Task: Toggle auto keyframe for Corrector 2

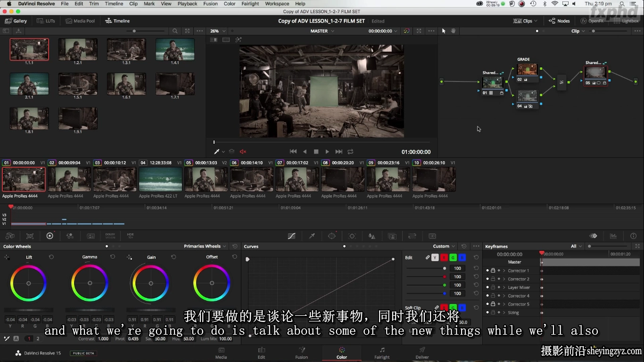Action: click(499, 279)
